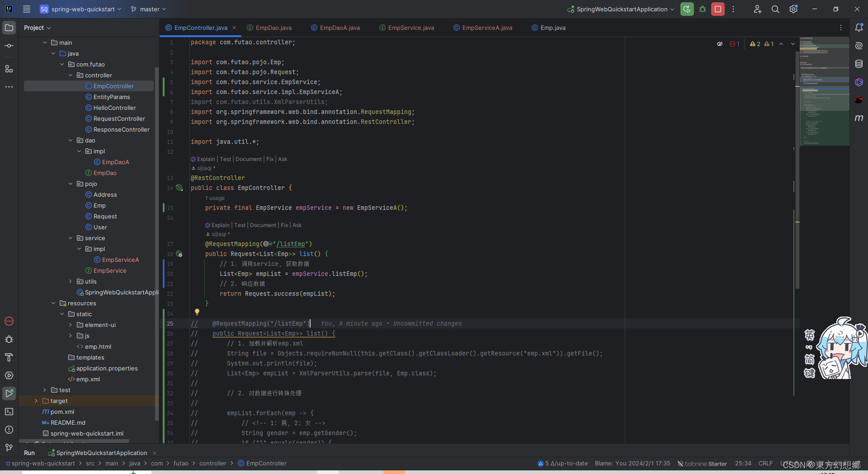Show more tool windows ellipsis
This screenshot has height=474, width=868.
pyautogui.click(x=9, y=87)
